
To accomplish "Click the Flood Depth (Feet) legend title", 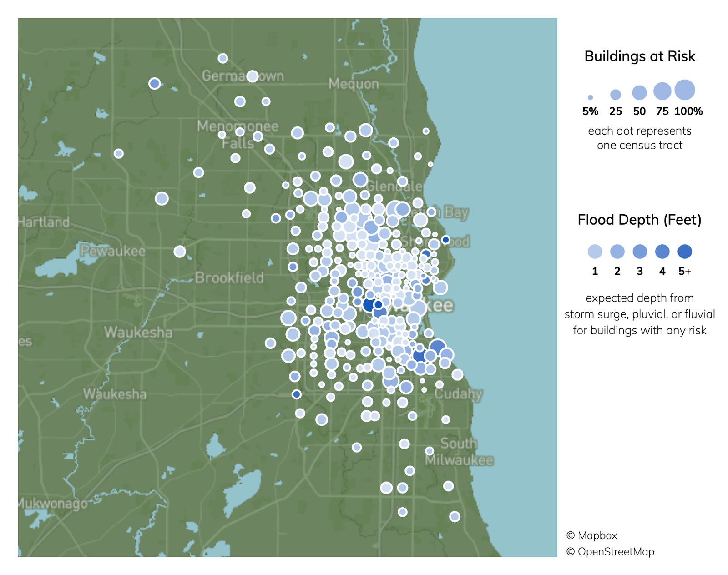I will (639, 220).
